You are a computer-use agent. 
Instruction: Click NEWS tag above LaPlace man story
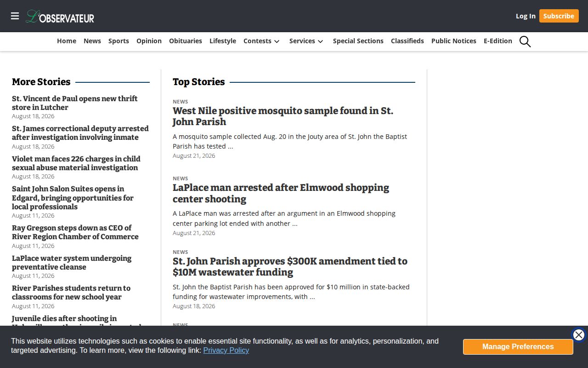[x=181, y=178]
